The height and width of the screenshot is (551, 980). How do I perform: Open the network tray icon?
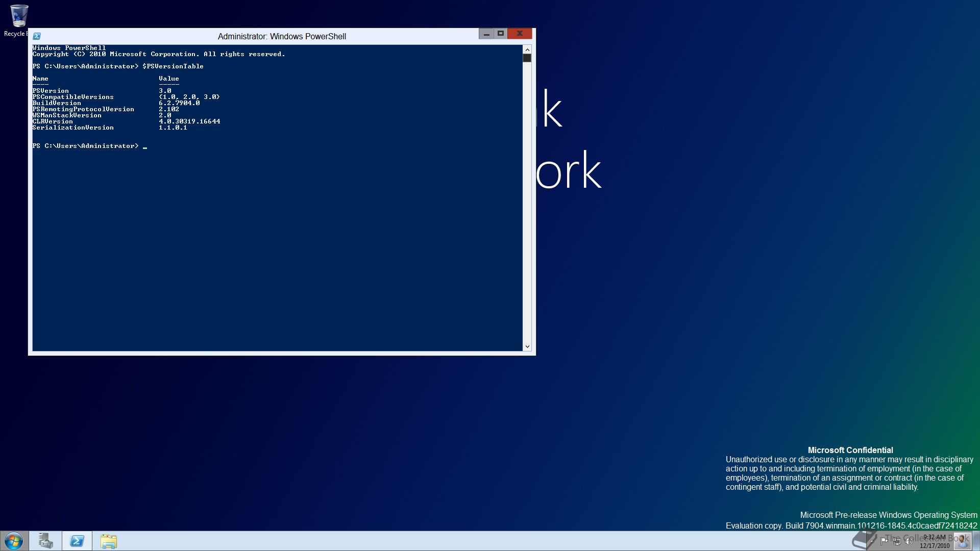coord(896,541)
